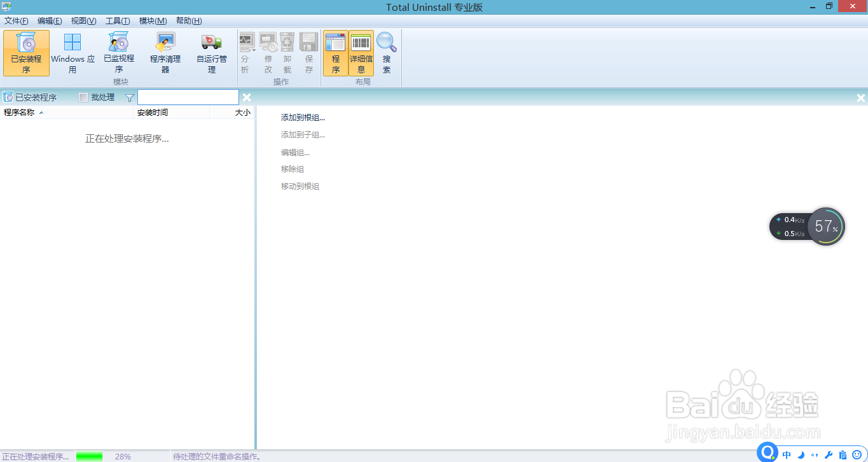Click the Total Uninstall title bar app icon
Viewport: 868px width, 462px height.
coord(6,6)
